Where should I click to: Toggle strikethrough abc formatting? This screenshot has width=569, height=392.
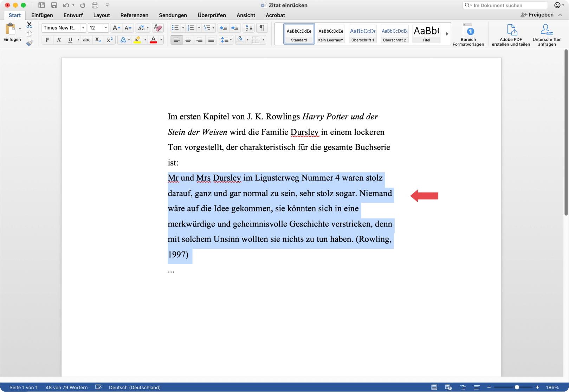pyautogui.click(x=86, y=40)
